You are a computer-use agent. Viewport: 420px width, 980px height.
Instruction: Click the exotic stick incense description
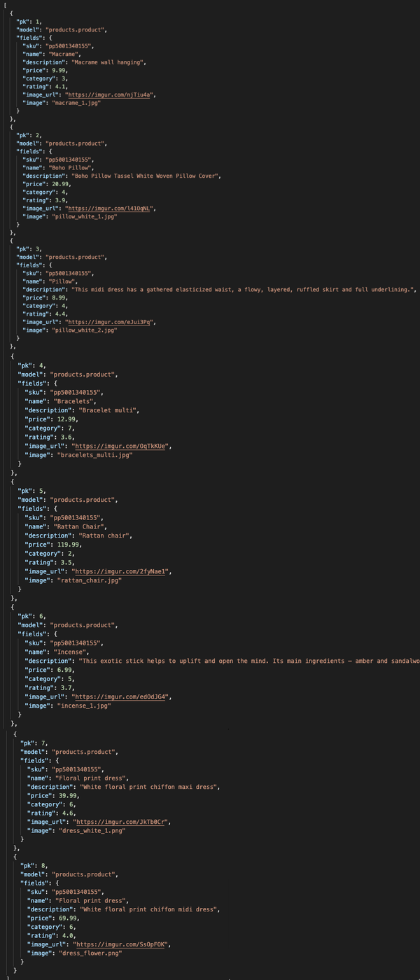248,661
